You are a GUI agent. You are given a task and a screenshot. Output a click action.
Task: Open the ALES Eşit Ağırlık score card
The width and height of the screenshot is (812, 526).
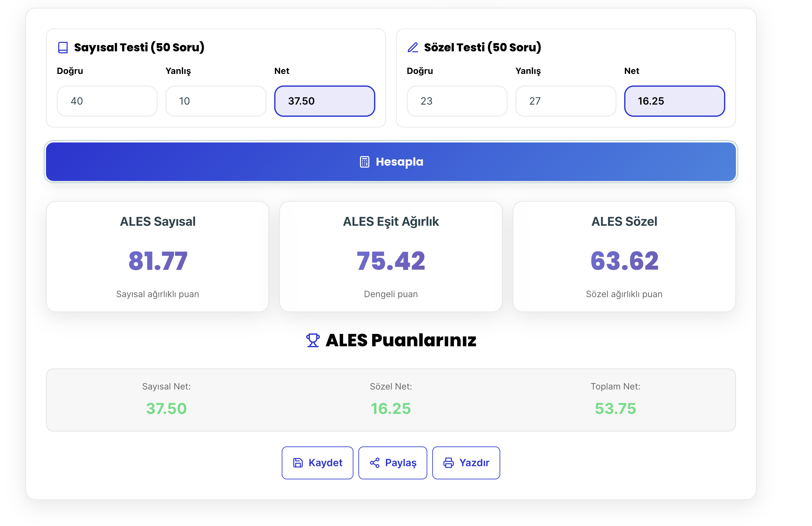click(x=391, y=256)
